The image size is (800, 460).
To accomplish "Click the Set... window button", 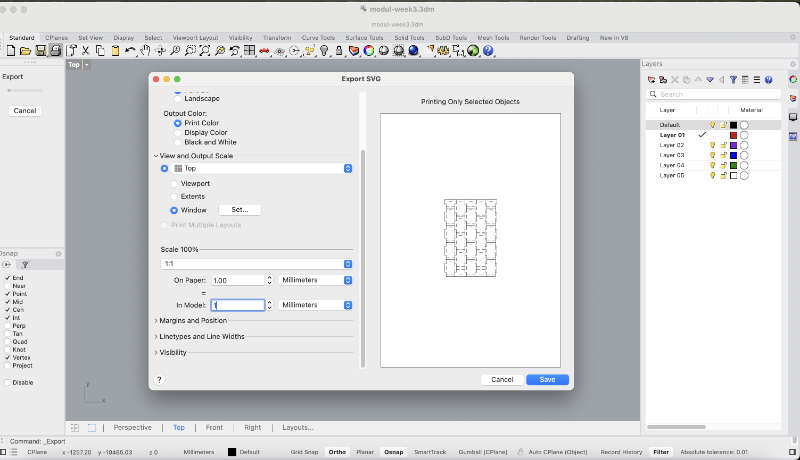I will coord(239,210).
